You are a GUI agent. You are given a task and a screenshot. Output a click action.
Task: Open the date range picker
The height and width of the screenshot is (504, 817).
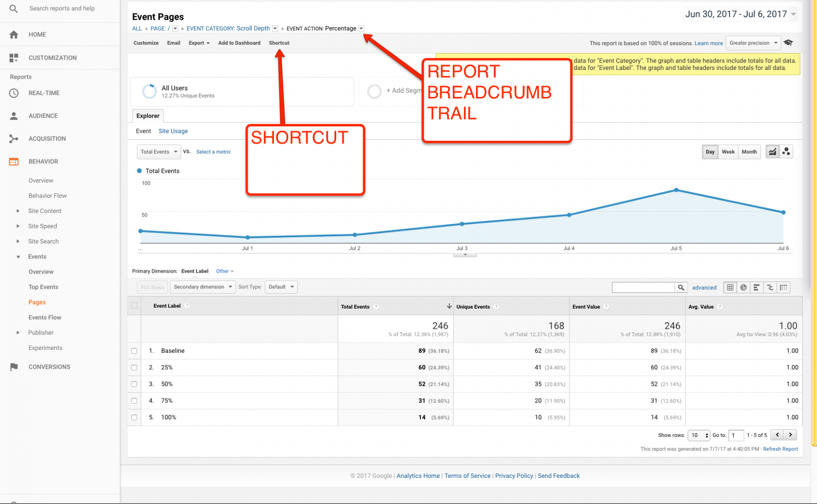[740, 14]
